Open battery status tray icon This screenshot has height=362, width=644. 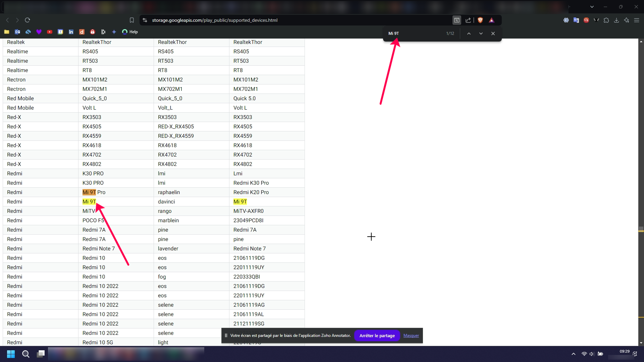click(600, 354)
